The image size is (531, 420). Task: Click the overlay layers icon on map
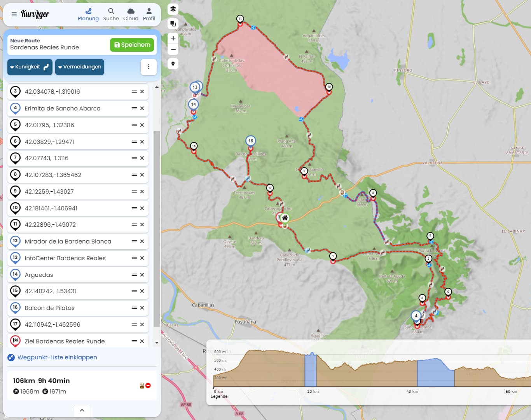point(173,24)
